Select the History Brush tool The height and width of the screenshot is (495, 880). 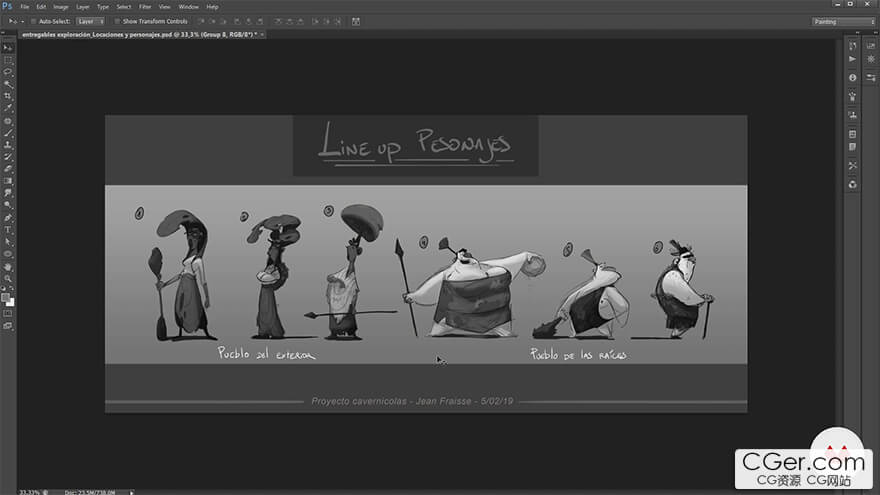click(x=8, y=157)
